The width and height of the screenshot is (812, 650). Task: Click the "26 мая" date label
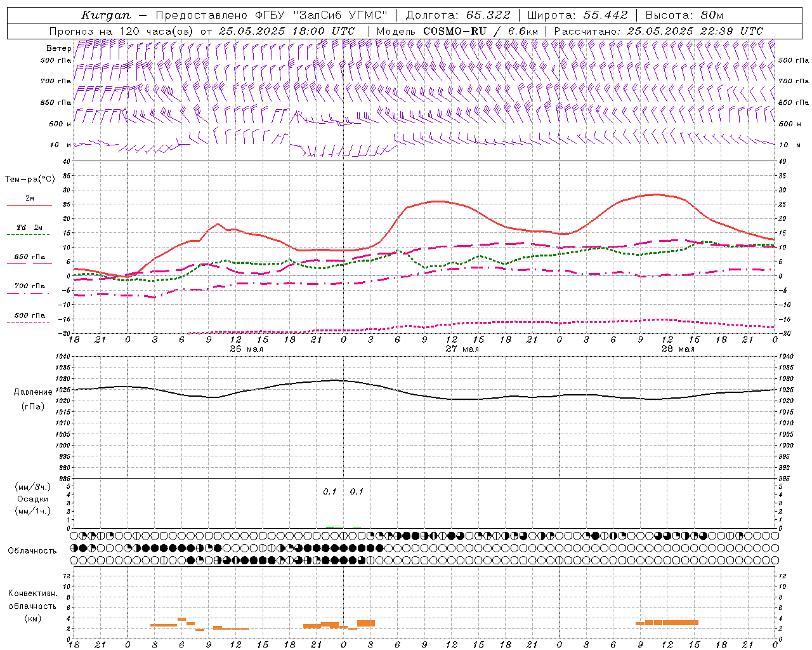pos(246,349)
